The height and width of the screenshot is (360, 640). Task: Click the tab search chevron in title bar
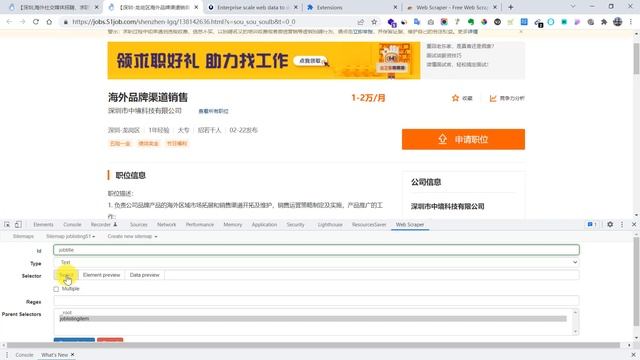(x=573, y=7)
